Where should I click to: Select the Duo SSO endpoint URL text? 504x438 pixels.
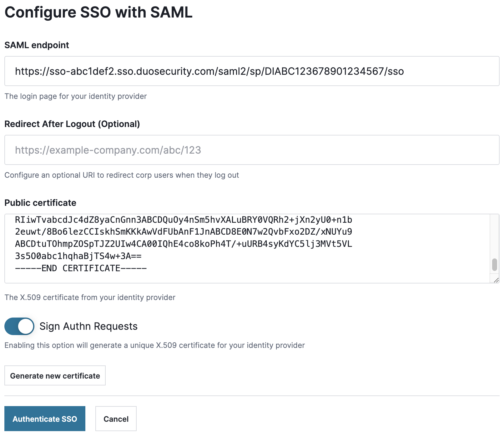click(209, 71)
